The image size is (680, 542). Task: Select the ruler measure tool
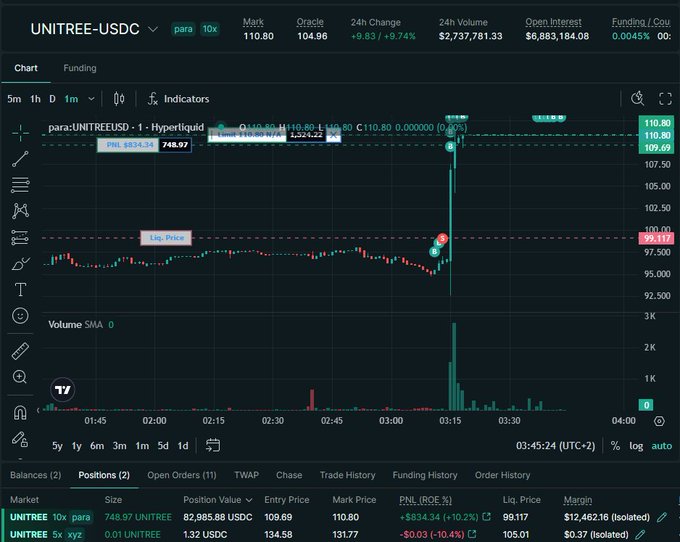point(20,351)
